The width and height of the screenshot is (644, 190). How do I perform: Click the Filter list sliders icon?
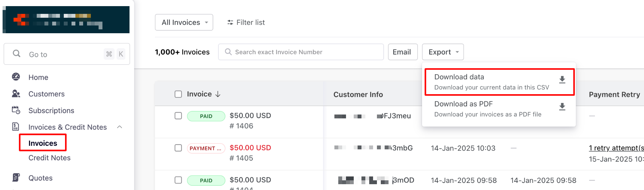pos(230,22)
